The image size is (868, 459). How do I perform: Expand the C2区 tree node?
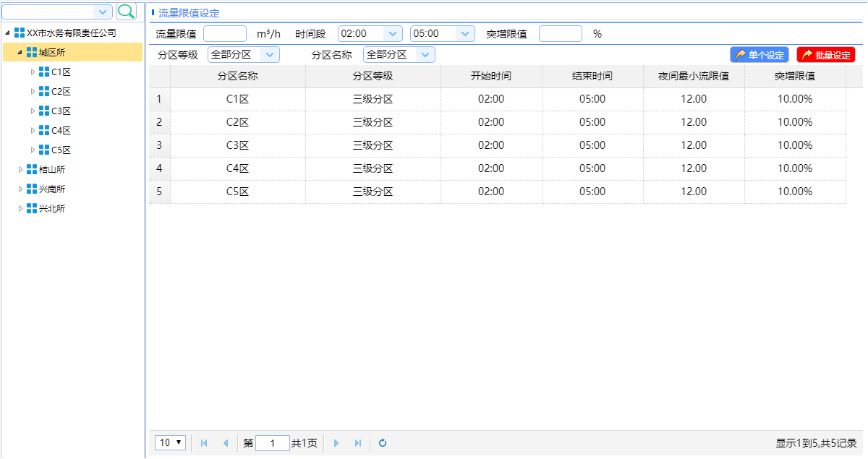click(33, 91)
